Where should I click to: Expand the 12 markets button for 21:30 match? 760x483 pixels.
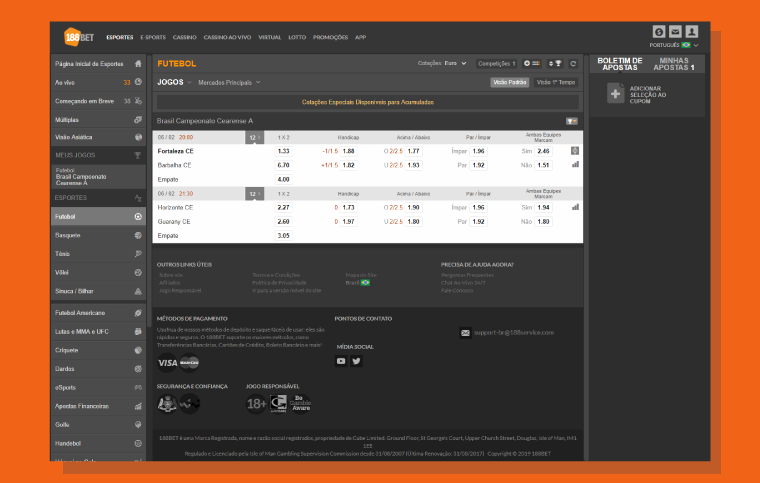click(254, 194)
